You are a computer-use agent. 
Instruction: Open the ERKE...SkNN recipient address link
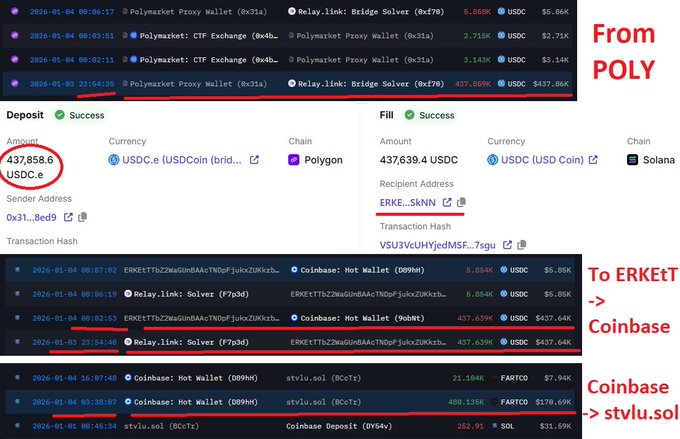[x=408, y=203]
